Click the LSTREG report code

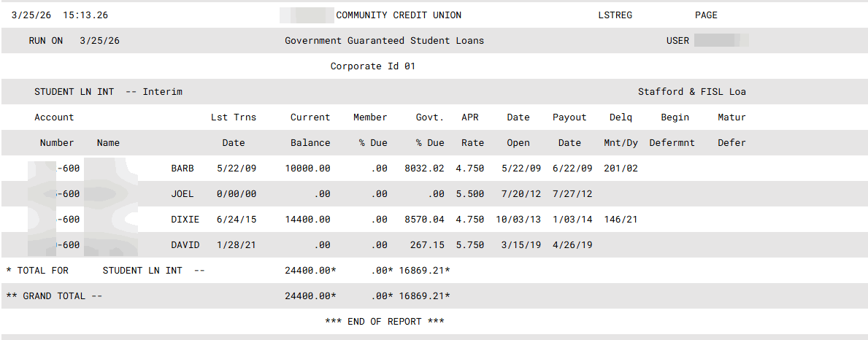(615, 15)
